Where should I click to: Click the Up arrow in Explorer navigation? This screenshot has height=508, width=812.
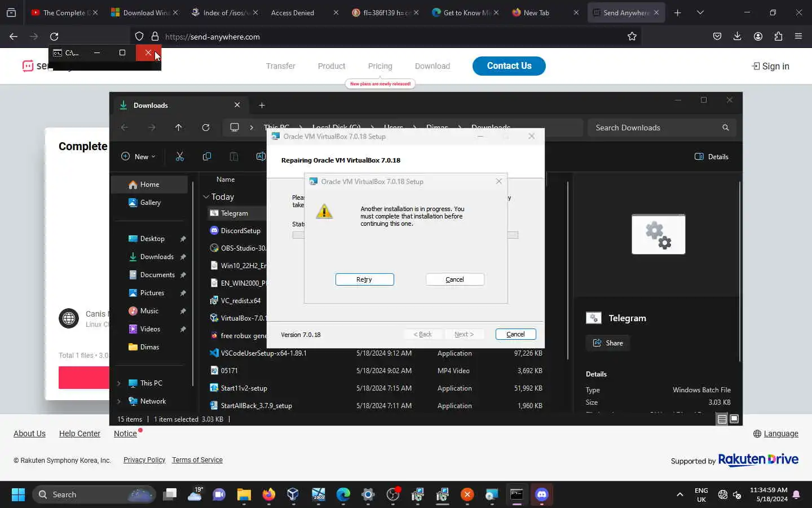[179, 128]
